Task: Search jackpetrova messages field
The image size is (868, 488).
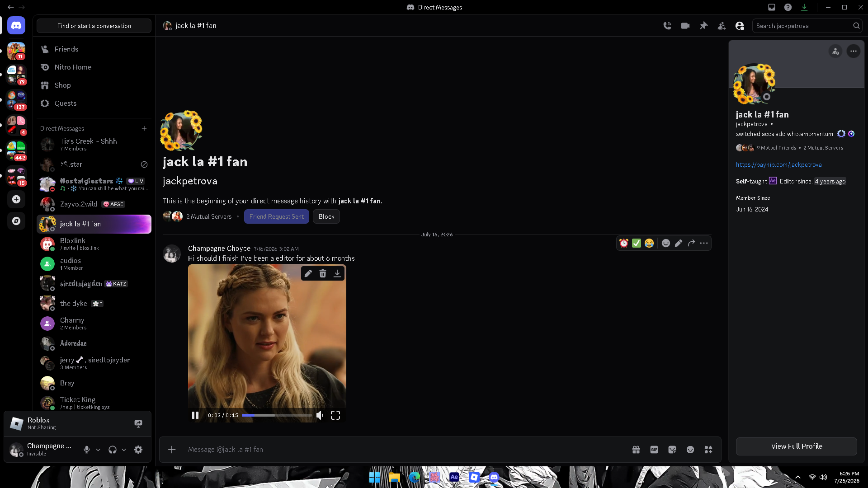Action: 807,26
